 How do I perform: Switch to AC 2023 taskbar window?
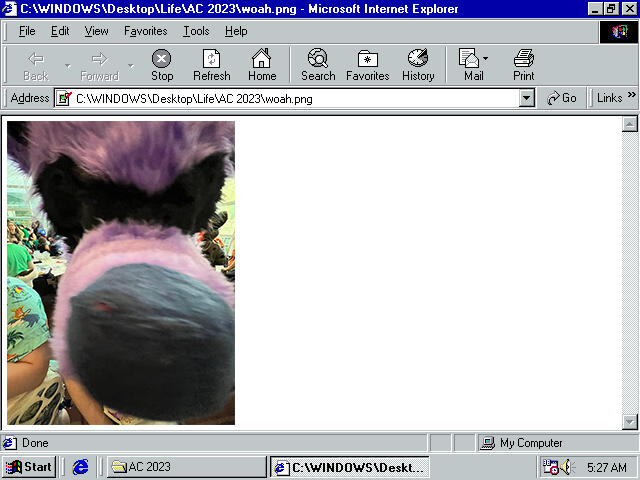click(x=185, y=467)
